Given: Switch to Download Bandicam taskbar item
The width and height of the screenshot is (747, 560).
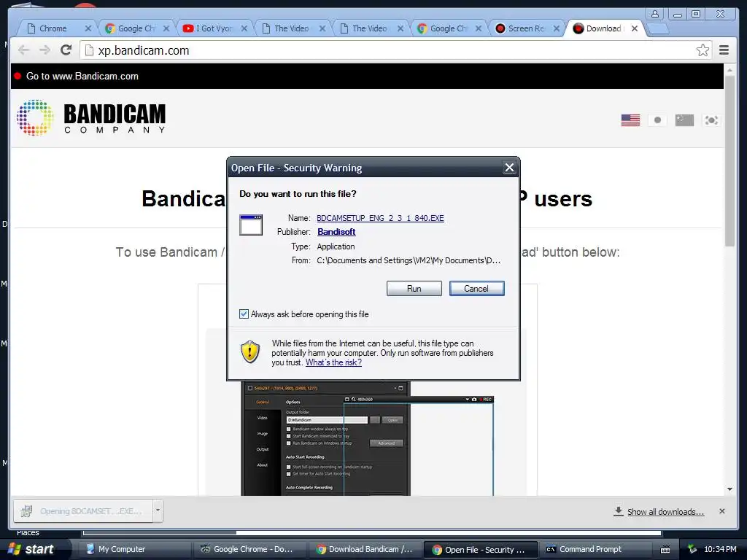Looking at the screenshot, I should click(365, 549).
